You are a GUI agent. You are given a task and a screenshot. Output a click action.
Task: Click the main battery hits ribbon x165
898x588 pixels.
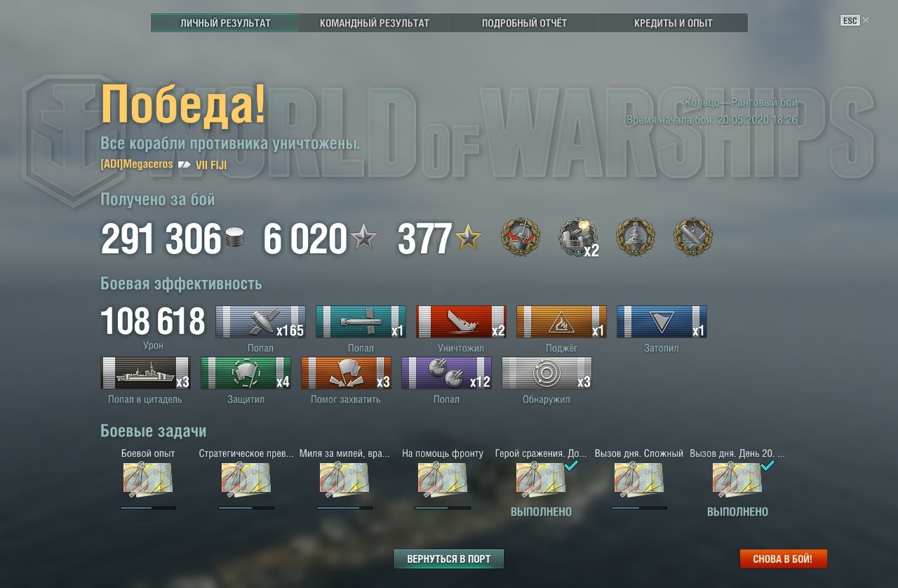[x=260, y=322]
